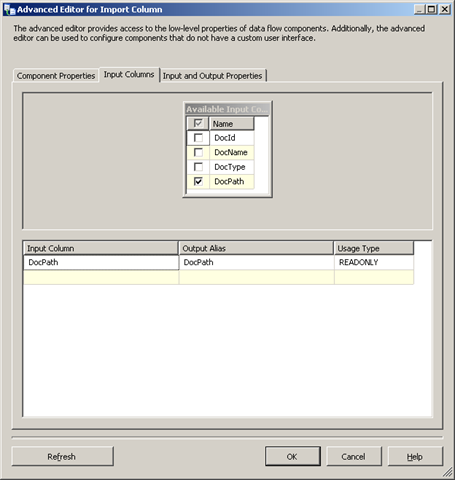
Task: Open the Input and Output Properties tab
Action: tap(213, 76)
